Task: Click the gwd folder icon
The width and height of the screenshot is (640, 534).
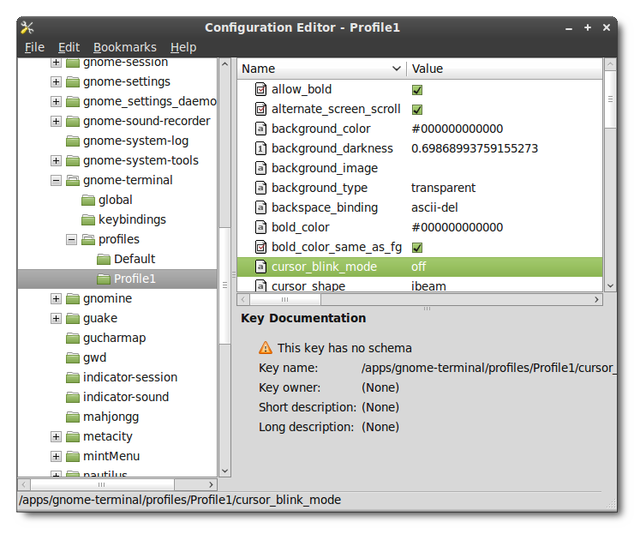Action: (73, 358)
